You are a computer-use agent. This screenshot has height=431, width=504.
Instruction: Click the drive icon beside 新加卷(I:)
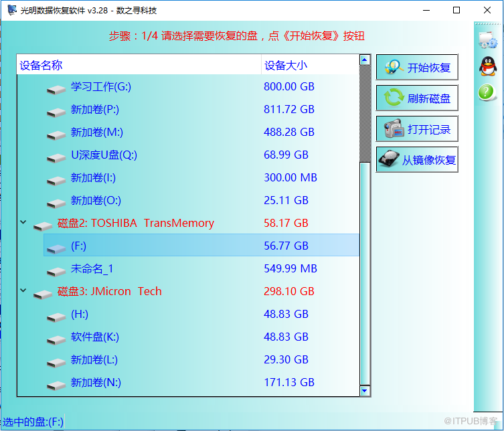[56, 181]
